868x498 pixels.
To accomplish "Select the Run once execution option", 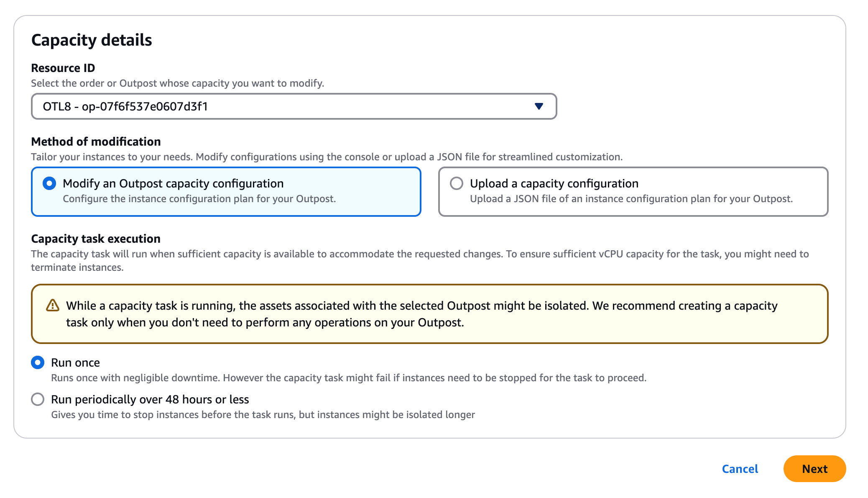I will coord(38,362).
